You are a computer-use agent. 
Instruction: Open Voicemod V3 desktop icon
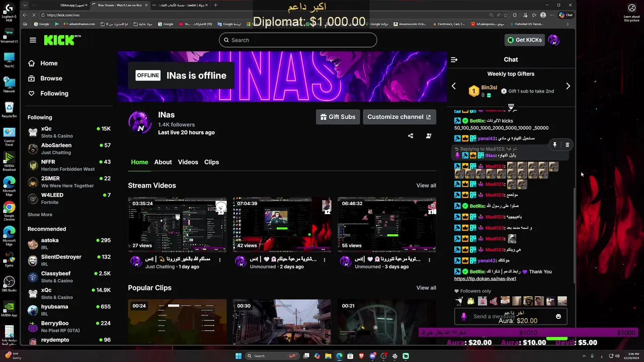pyautogui.click(x=9, y=36)
